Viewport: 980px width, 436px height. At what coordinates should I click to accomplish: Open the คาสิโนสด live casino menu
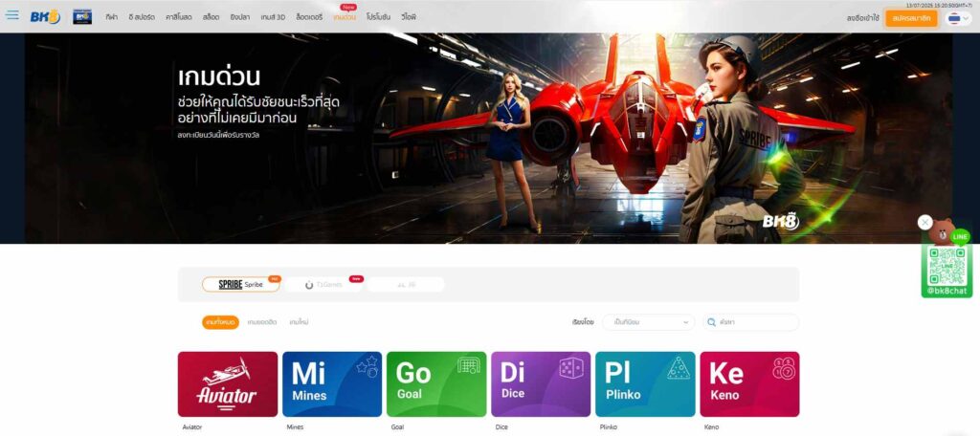click(179, 17)
